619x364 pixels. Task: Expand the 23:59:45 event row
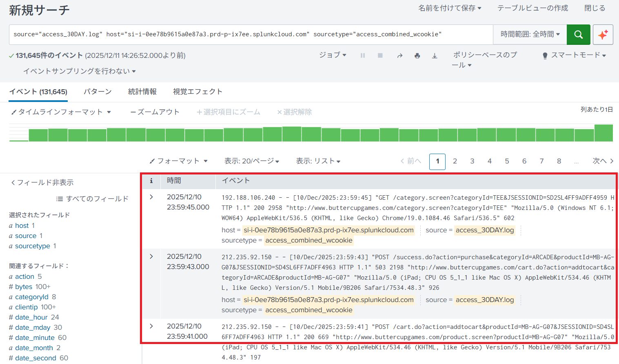pyautogui.click(x=151, y=197)
